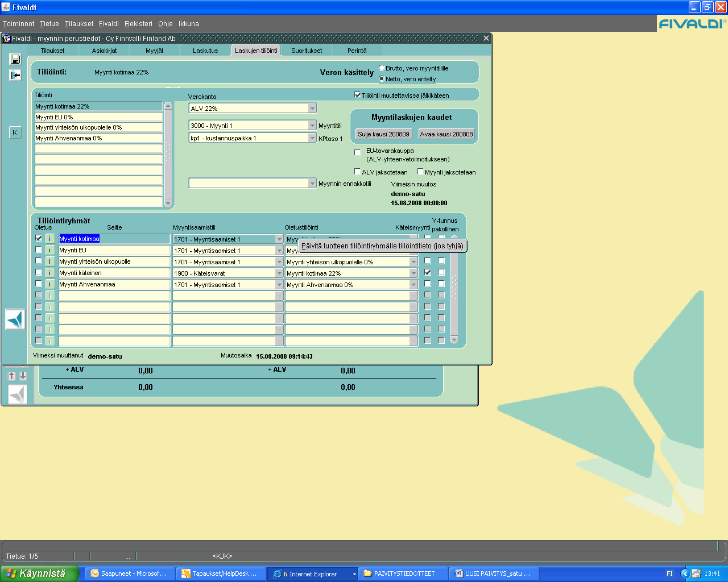728x582 pixels.
Task: Enable EU-tavarakauppa checkbox
Action: 358,152
